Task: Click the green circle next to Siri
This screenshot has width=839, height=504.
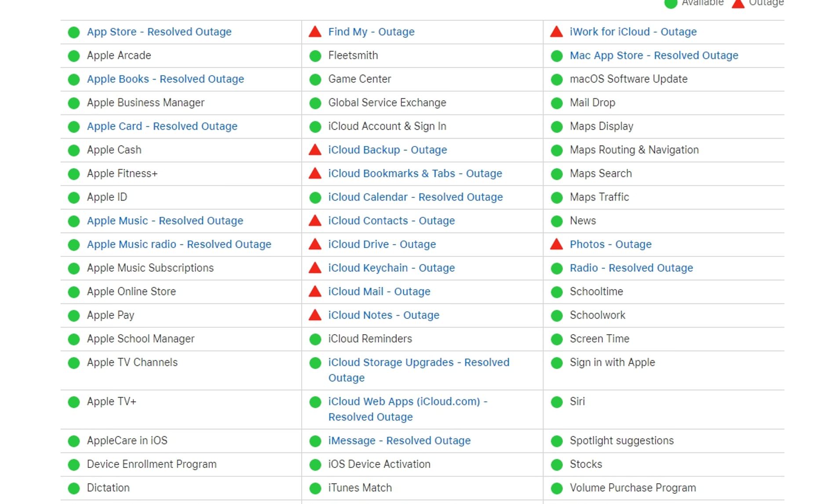Action: pos(557,402)
